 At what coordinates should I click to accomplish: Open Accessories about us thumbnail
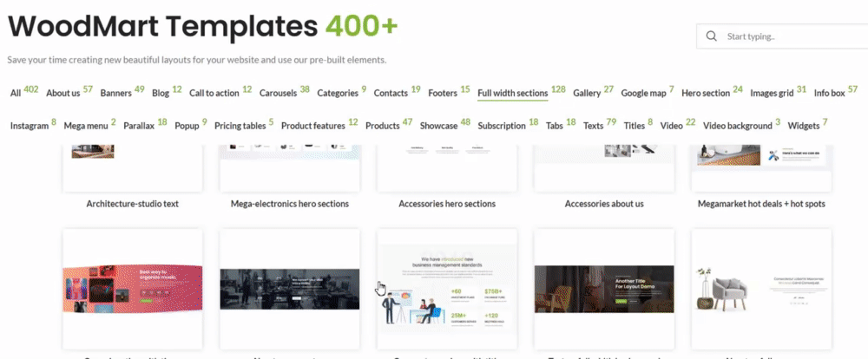[604, 168]
